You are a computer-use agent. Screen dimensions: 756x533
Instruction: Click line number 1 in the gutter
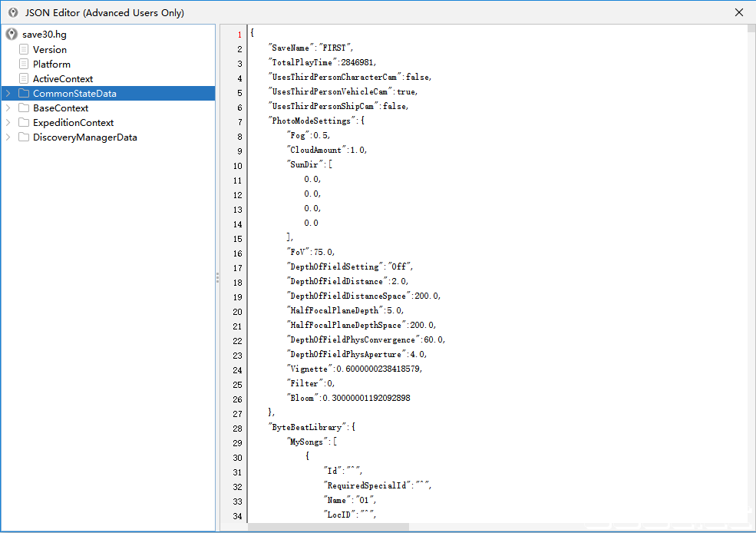click(239, 35)
